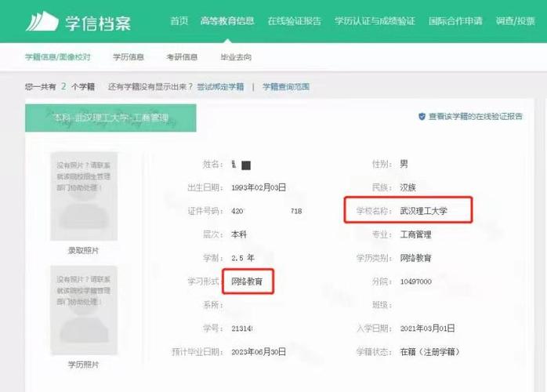Image resolution: width=547 pixels, height=392 pixels.
Task: Open 国际合作申请 menu item
Action: 455,21
